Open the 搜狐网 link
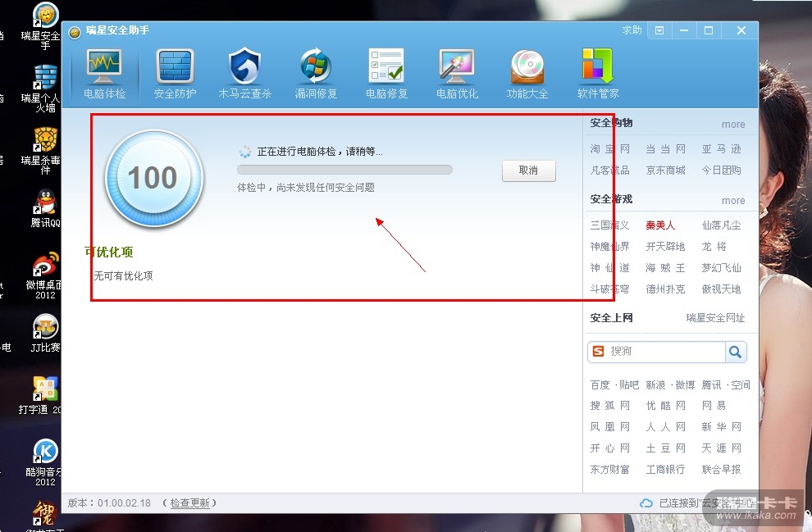This screenshot has height=532, width=812. click(610, 405)
